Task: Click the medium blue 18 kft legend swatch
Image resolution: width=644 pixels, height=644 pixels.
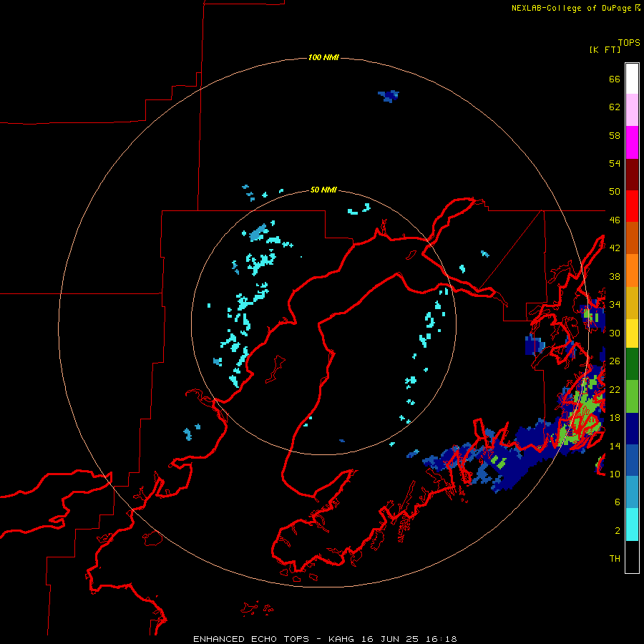Action: click(632, 460)
